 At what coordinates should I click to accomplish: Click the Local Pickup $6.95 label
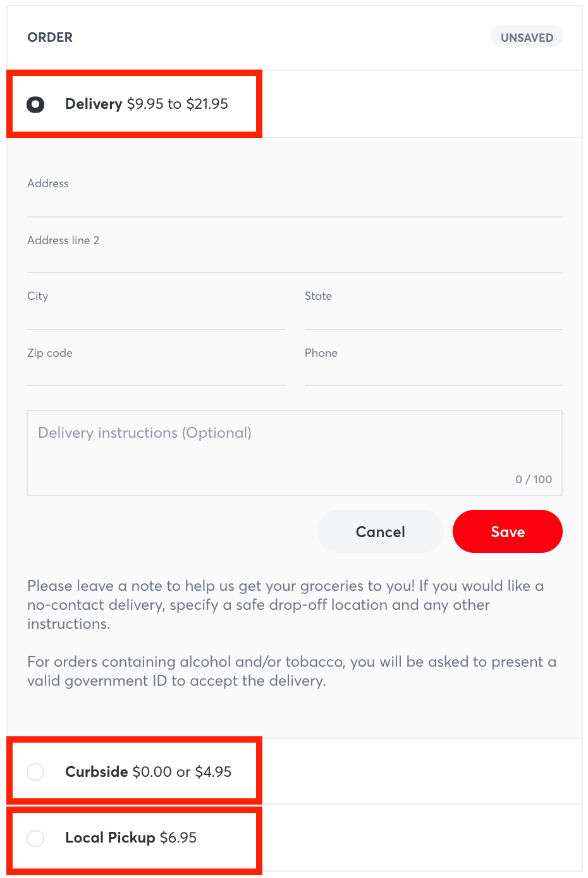tap(131, 838)
